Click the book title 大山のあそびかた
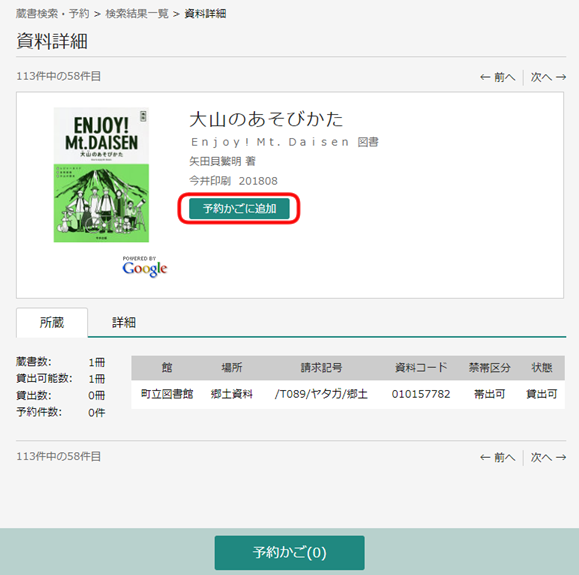The image size is (579, 575). coord(266,119)
